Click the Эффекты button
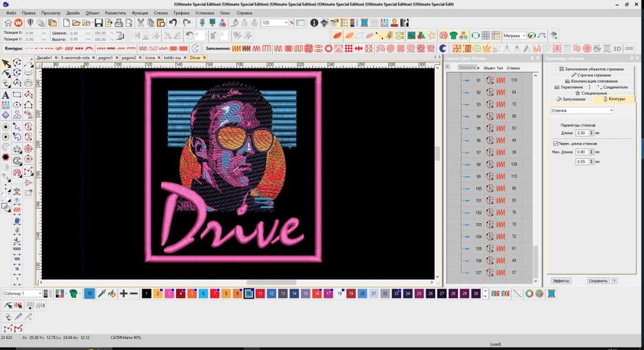The height and width of the screenshot is (350, 644). [x=561, y=281]
